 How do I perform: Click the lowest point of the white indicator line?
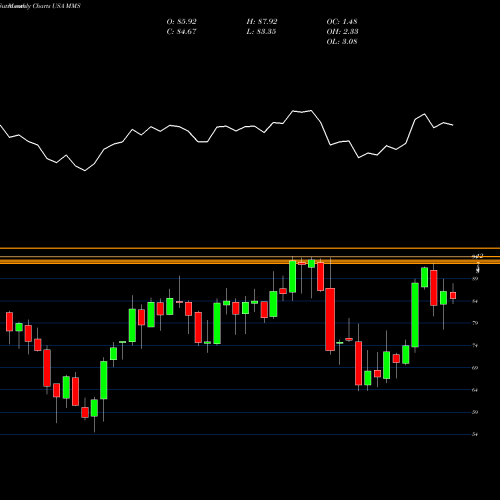pyautogui.click(x=85, y=171)
